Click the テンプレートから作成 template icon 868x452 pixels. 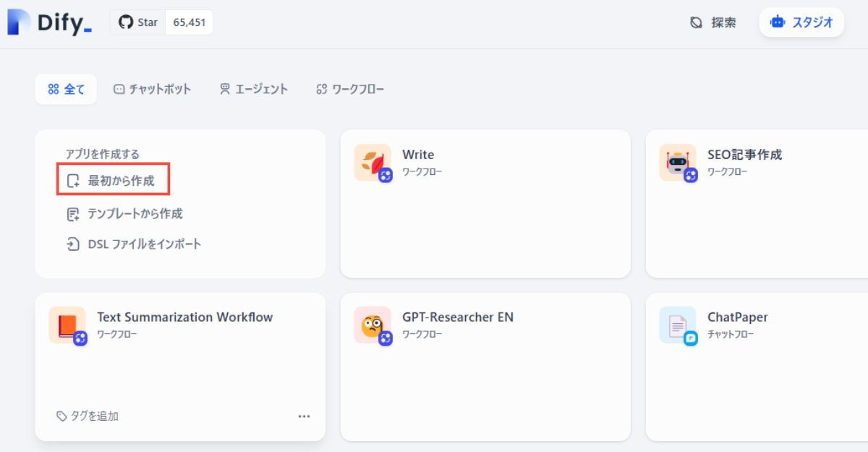tap(72, 213)
